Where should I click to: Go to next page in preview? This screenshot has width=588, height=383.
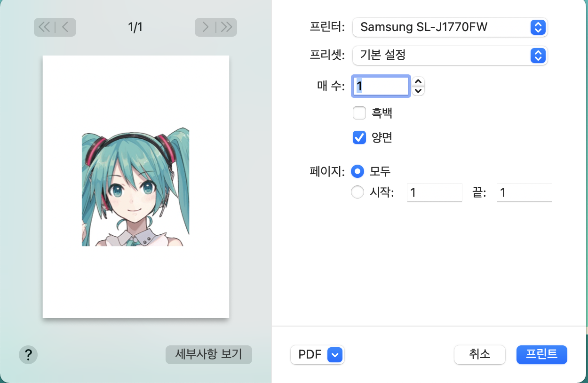click(205, 27)
